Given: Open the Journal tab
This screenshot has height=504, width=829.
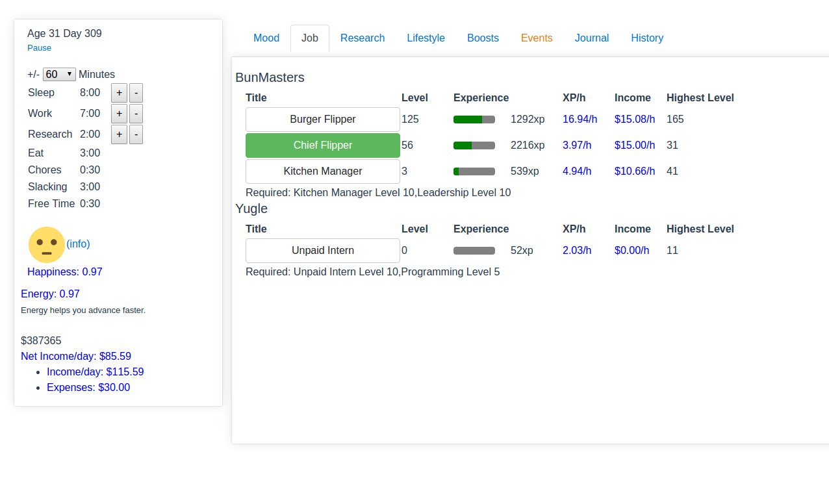Looking at the screenshot, I should 592,38.
